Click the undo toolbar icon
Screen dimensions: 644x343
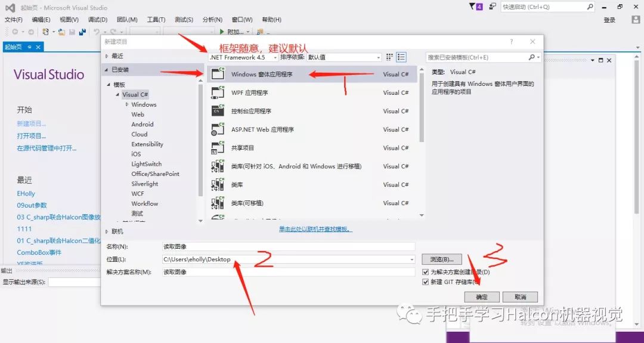(x=96, y=32)
